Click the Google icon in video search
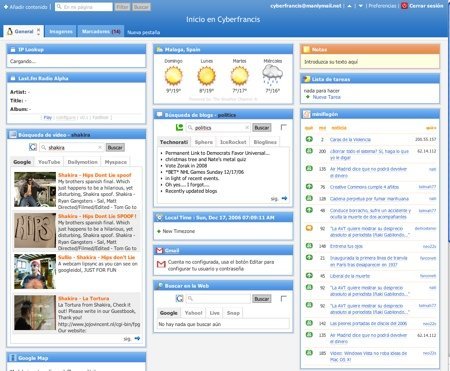Screen dimensions: 450x371 [x=33, y=147]
